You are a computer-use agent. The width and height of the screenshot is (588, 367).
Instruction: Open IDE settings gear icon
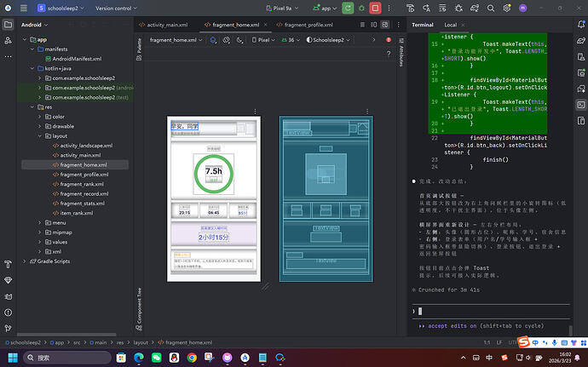click(507, 8)
